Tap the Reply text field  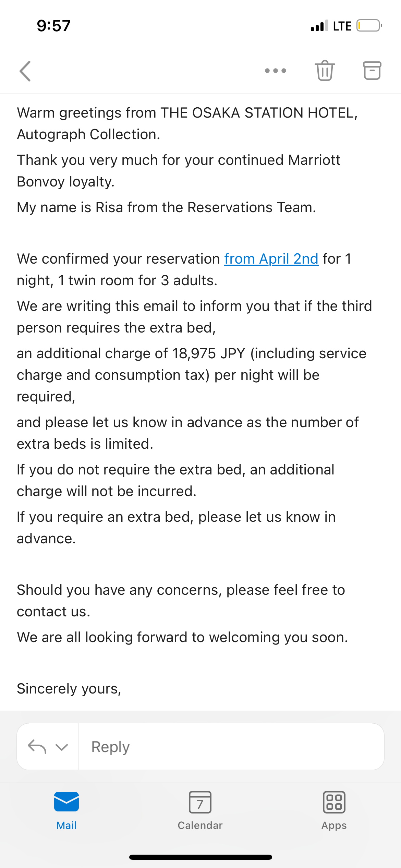tap(231, 747)
